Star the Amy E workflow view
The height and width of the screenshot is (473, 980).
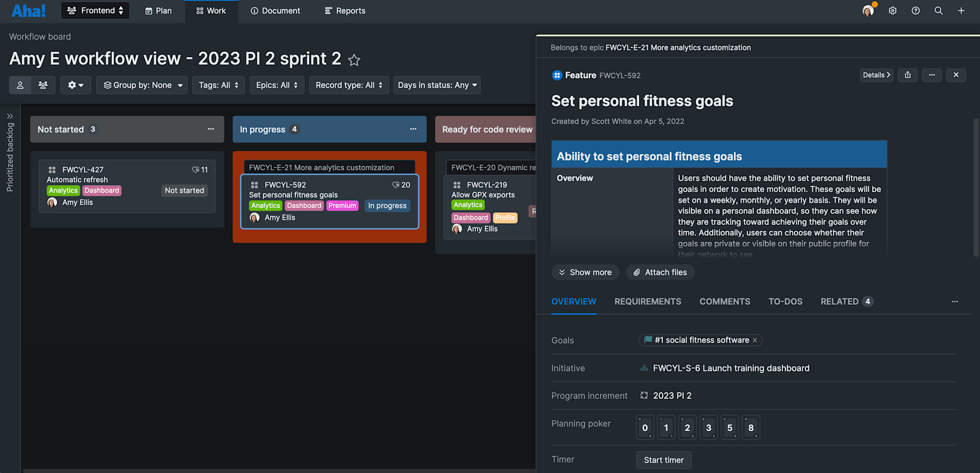354,60
